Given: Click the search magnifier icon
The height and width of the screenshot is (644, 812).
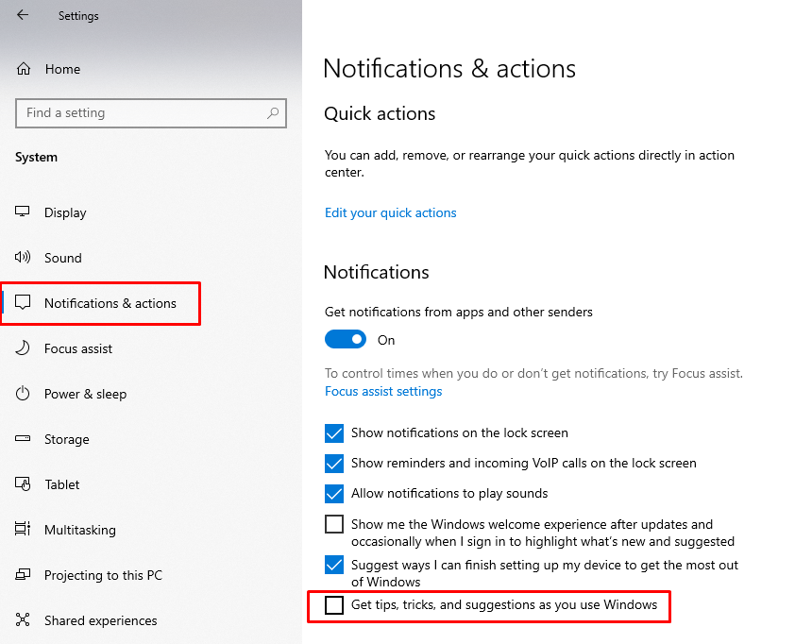Looking at the screenshot, I should (273, 113).
